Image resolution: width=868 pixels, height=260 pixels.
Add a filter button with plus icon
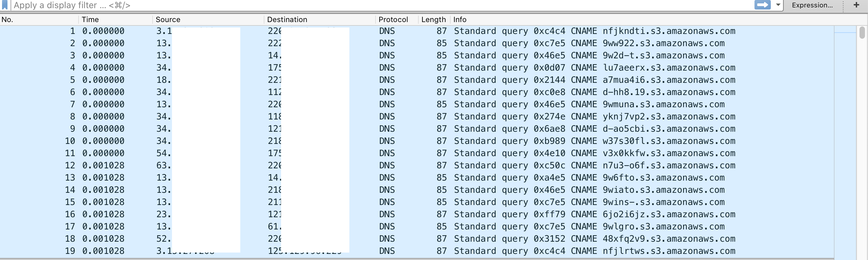tap(856, 5)
